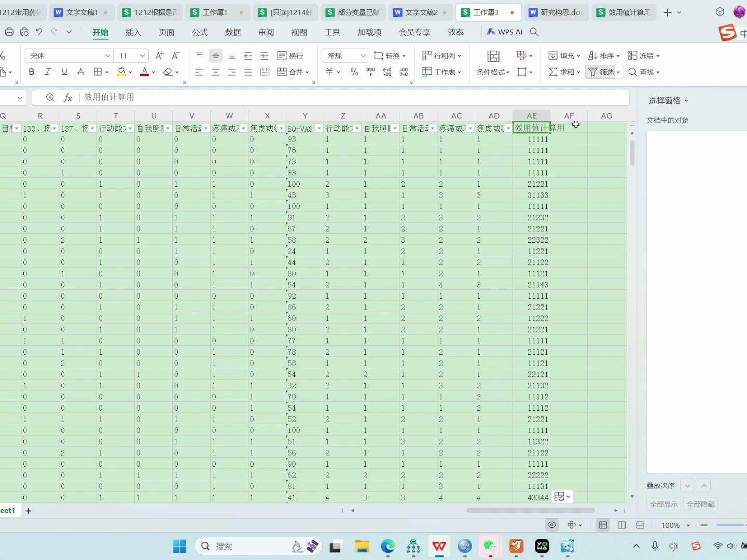Switch to the 数据 ribbon tab
Screen dimensions: 747x560
(x=233, y=32)
